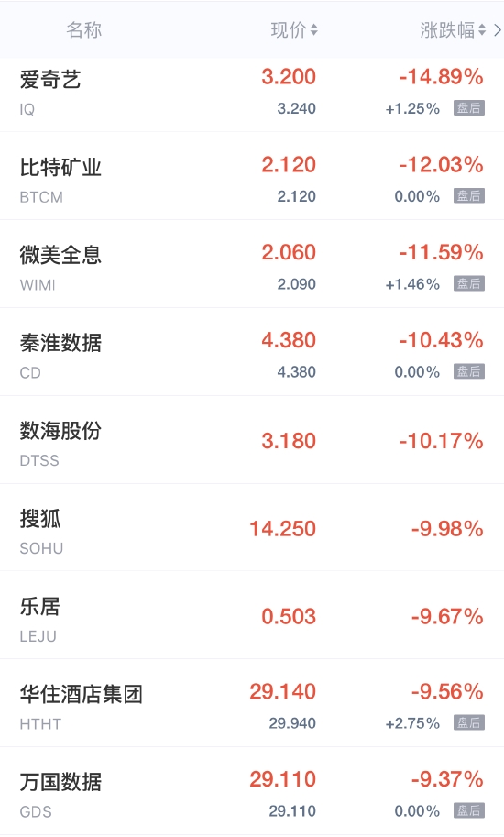Screen dimensions: 504x837
Task: Expand more columns with right chevron
Action: pos(498,30)
